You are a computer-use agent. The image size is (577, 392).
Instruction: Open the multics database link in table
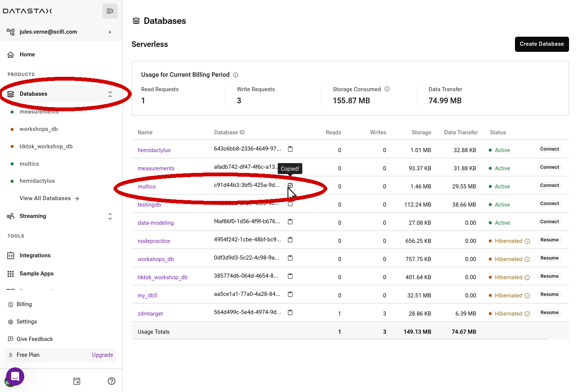147,187
